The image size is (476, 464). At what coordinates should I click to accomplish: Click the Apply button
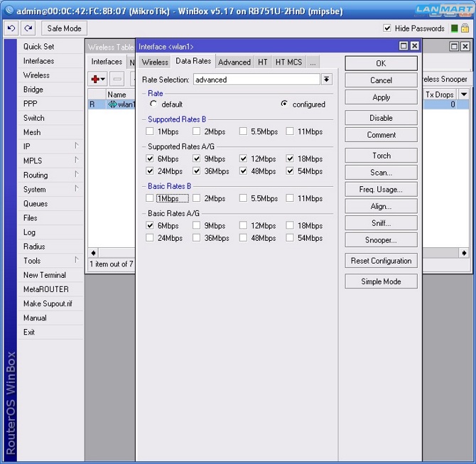click(381, 97)
